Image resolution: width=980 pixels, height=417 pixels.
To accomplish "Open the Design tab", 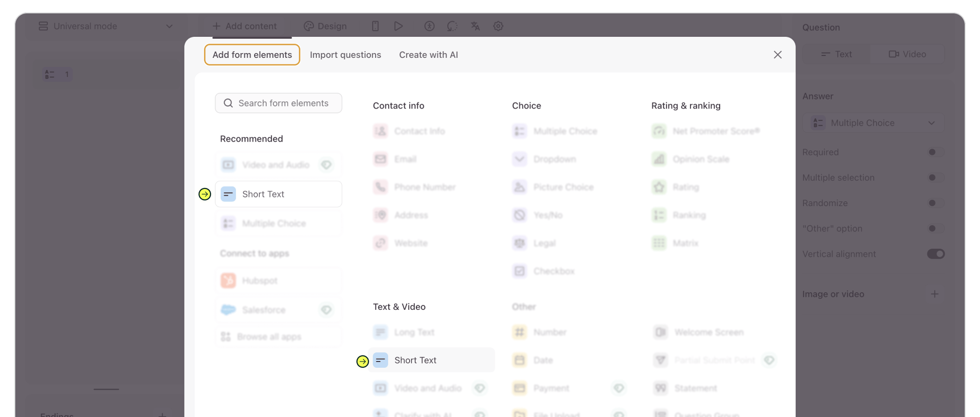I will (325, 26).
